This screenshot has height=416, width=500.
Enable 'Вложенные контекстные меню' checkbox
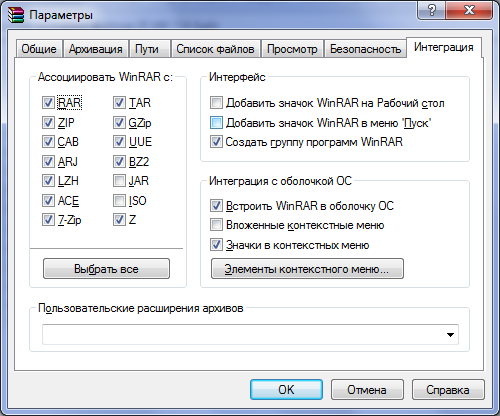[x=216, y=225]
